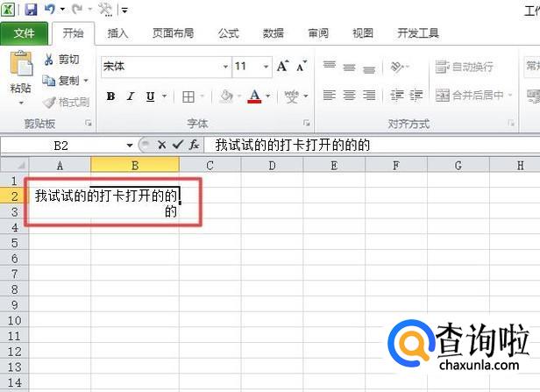540x392 pixels.
Task: Cancel the entry with formula bar X
Action: coord(162,145)
